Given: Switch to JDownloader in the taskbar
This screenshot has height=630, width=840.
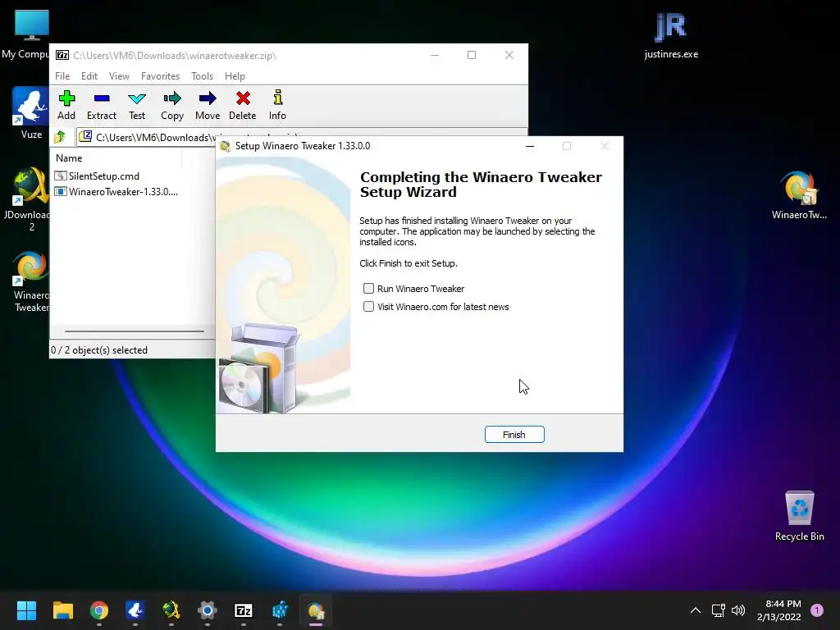Looking at the screenshot, I should (x=171, y=610).
